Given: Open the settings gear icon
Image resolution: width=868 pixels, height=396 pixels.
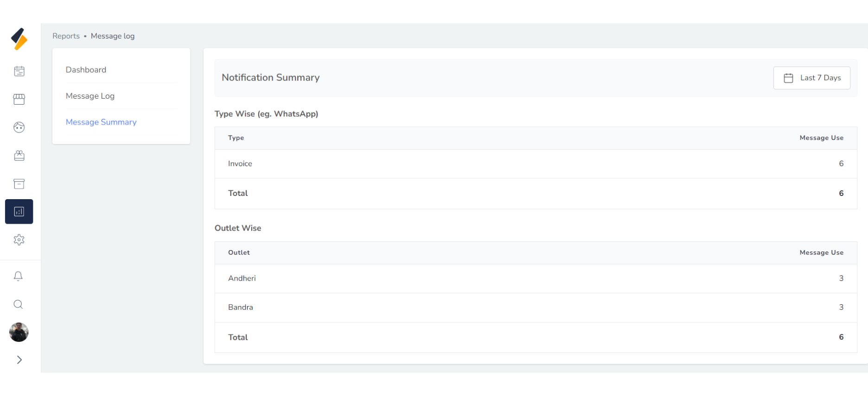Looking at the screenshot, I should pyautogui.click(x=19, y=240).
